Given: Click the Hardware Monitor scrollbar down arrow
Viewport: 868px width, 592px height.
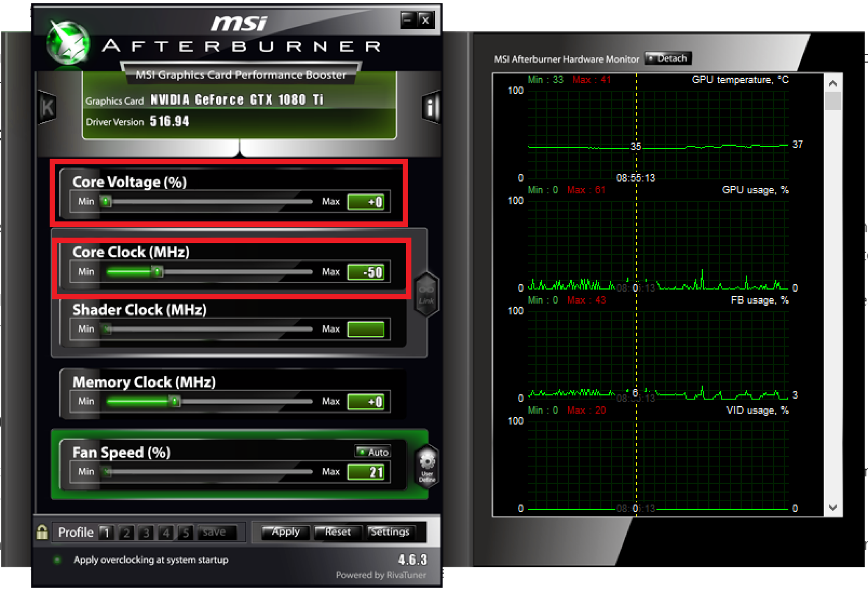Looking at the screenshot, I should pyautogui.click(x=832, y=508).
